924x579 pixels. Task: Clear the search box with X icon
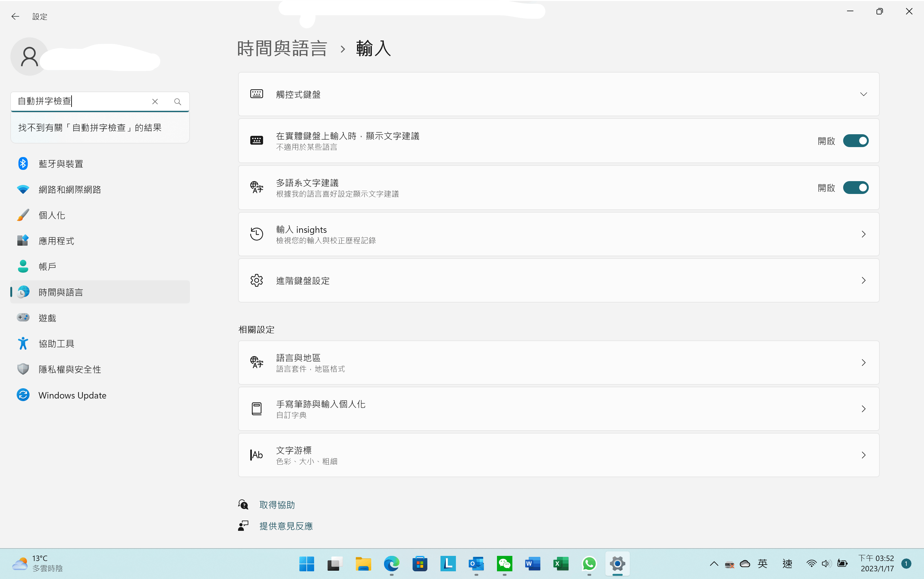click(x=155, y=101)
